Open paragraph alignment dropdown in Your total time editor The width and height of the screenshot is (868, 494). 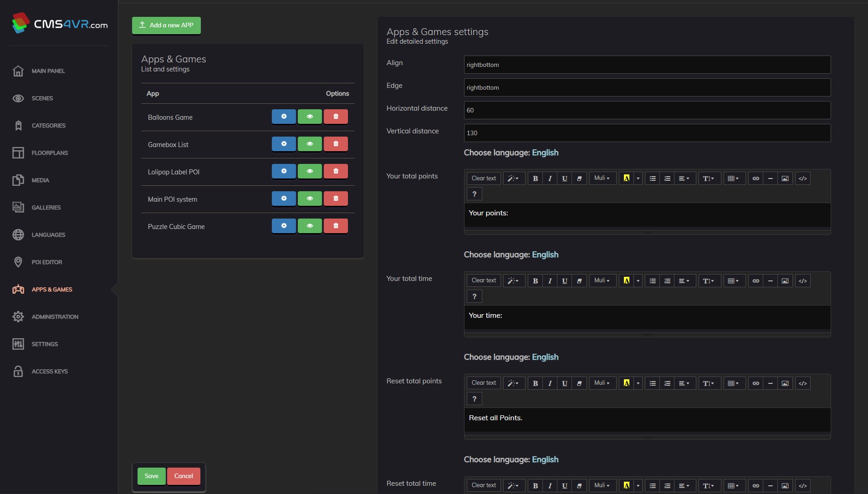point(684,281)
